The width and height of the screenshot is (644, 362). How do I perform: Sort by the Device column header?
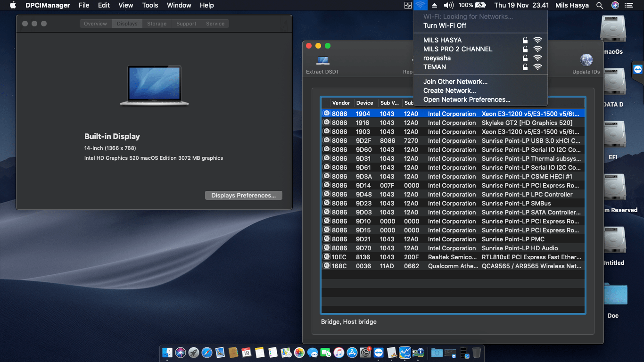click(x=365, y=103)
